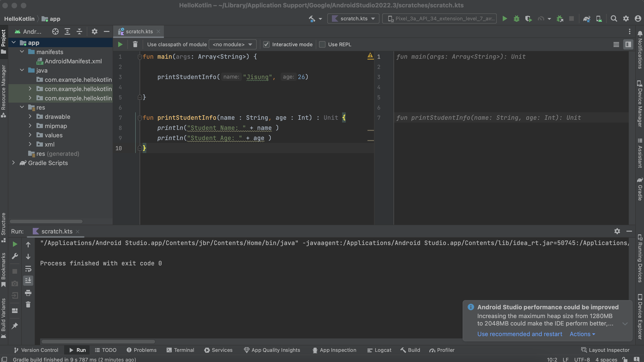This screenshot has height=362, width=644.
Task: Click the Search (magnifier) icon in toolbar
Action: tap(614, 19)
